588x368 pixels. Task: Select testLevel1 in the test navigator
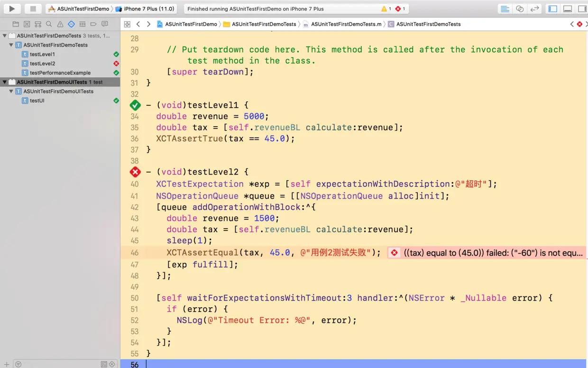42,54
